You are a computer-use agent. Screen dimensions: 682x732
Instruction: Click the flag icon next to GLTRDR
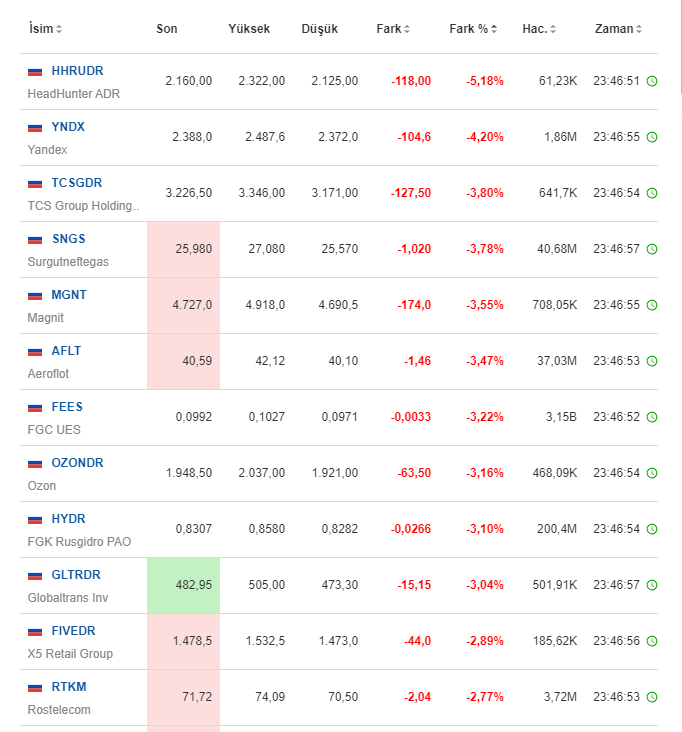[x=35, y=575]
